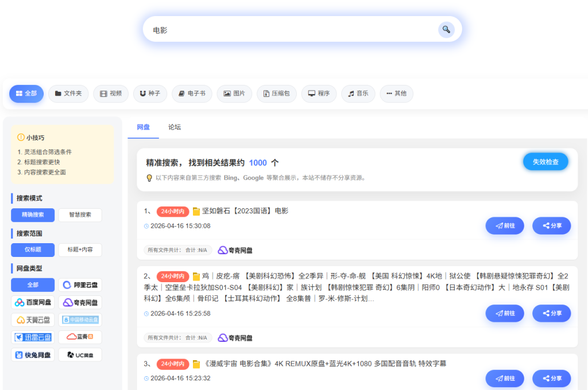588x390 pixels.
Task: Set search scope to 标题+内容
Action: point(80,250)
